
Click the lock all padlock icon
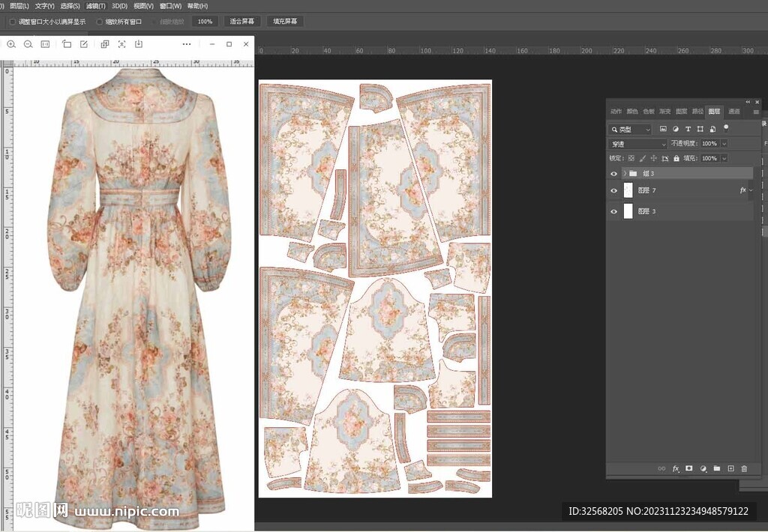[676, 158]
